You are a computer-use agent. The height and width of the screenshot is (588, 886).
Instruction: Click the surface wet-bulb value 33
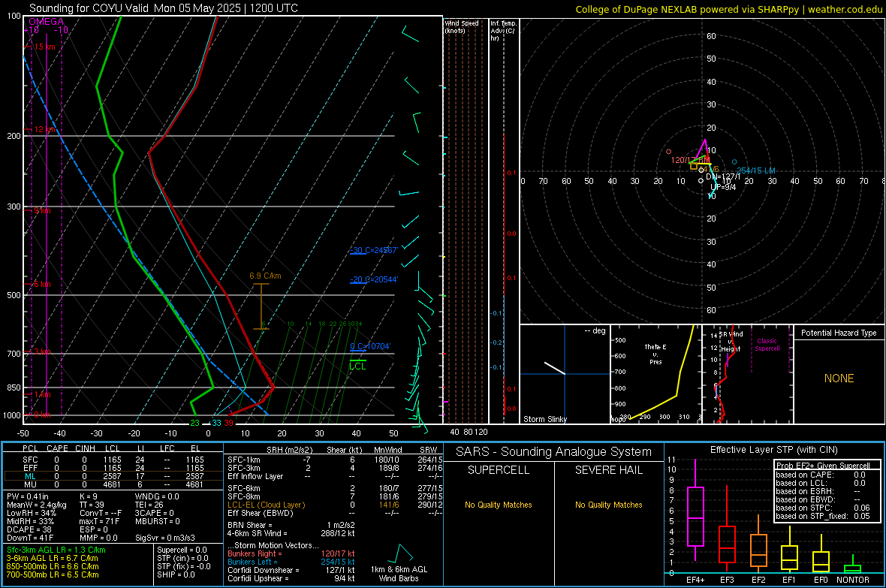click(216, 423)
